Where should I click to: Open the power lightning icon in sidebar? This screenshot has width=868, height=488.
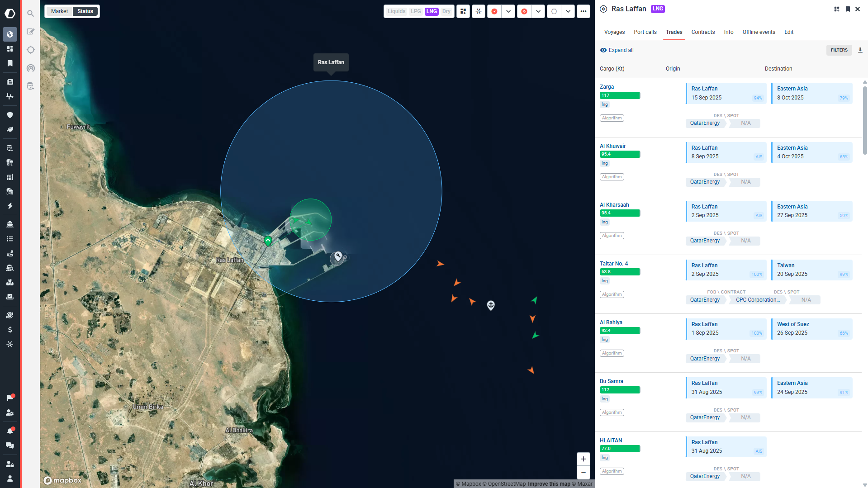pyautogui.click(x=10, y=206)
